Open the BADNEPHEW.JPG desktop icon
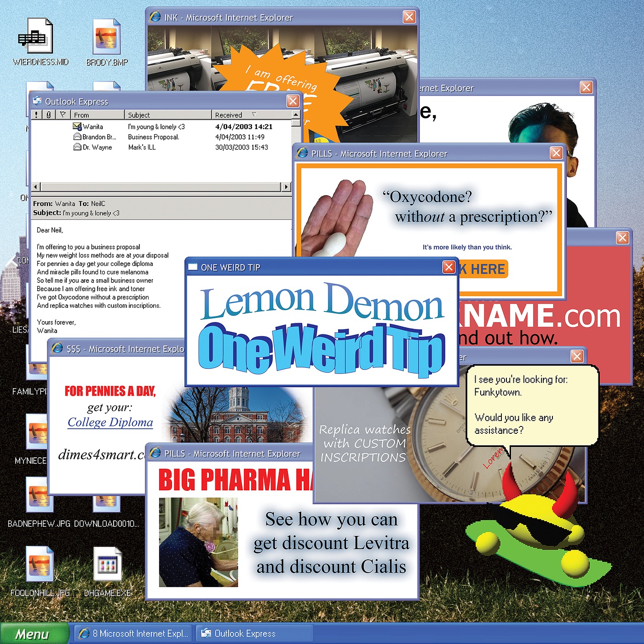This screenshot has width=644, height=644. point(40,497)
